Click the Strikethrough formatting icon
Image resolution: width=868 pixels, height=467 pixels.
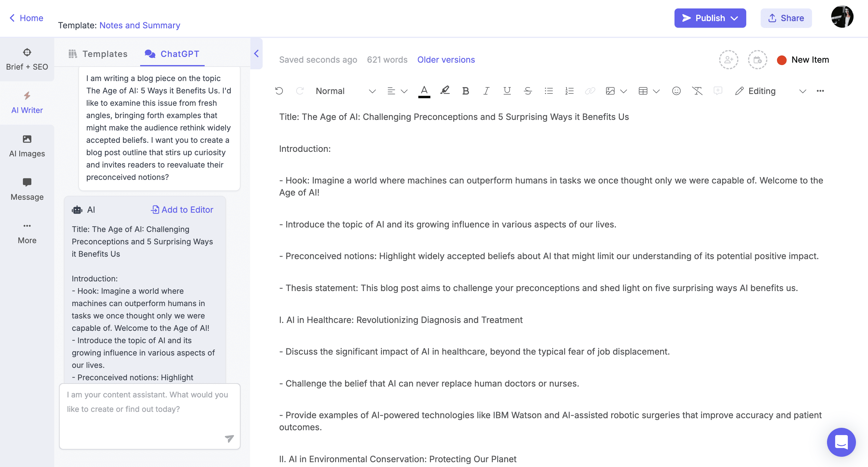[527, 91]
